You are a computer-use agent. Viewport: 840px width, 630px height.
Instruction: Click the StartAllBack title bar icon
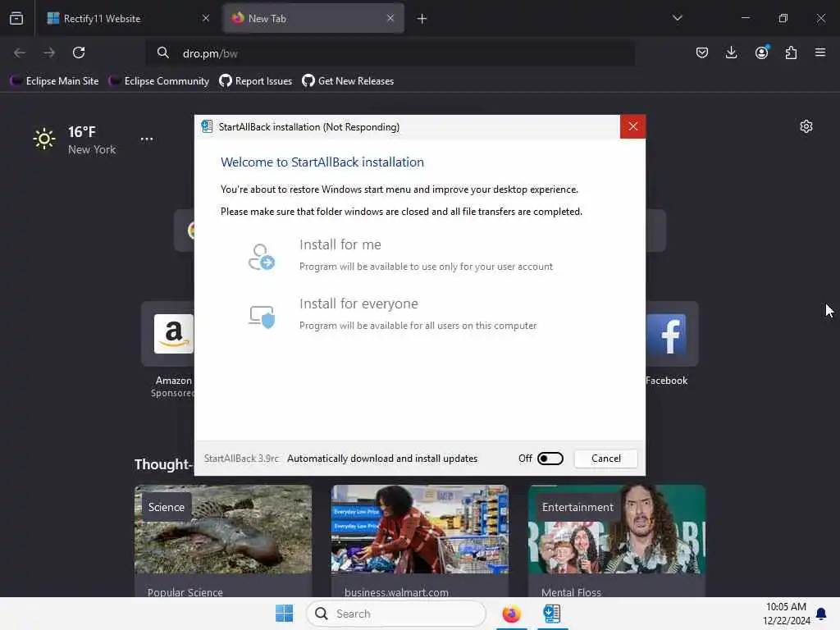(x=207, y=126)
